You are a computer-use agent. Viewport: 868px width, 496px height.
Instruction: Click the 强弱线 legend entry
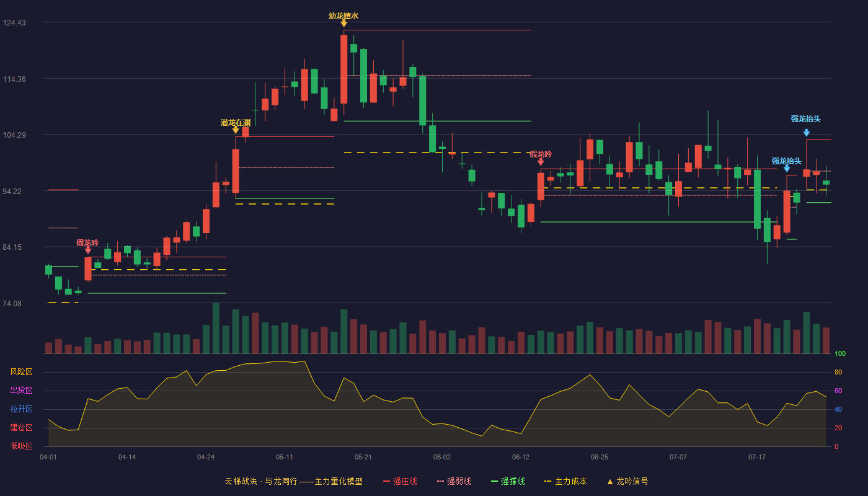pos(454,481)
